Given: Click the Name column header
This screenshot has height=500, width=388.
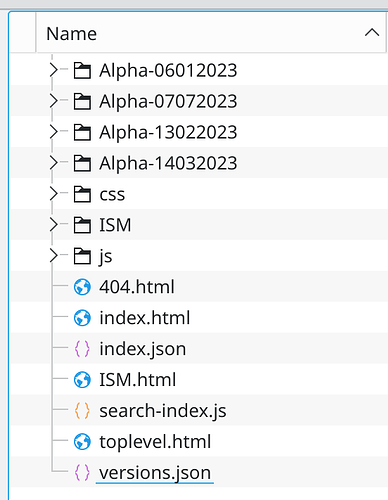Looking at the screenshot, I should (x=211, y=33).
